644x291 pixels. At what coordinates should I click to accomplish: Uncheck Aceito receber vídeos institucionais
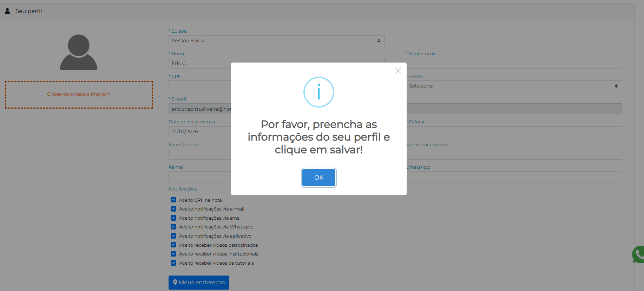click(173, 254)
